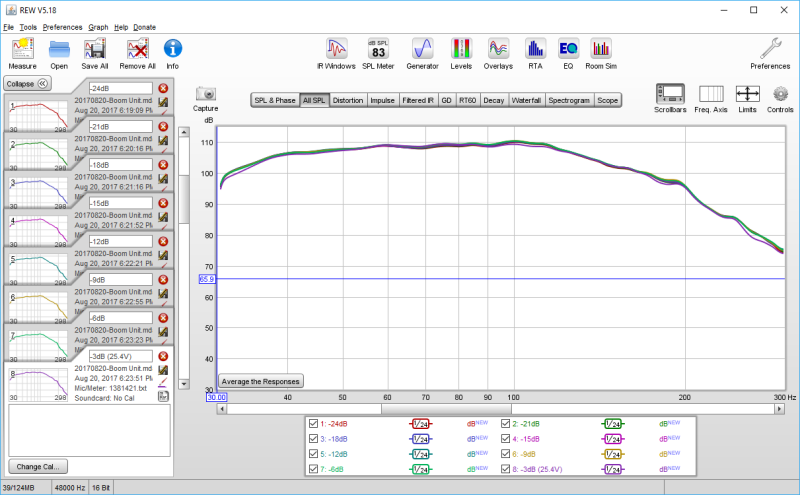
Task: Select measurement 8 thumbnail
Action: (38, 385)
